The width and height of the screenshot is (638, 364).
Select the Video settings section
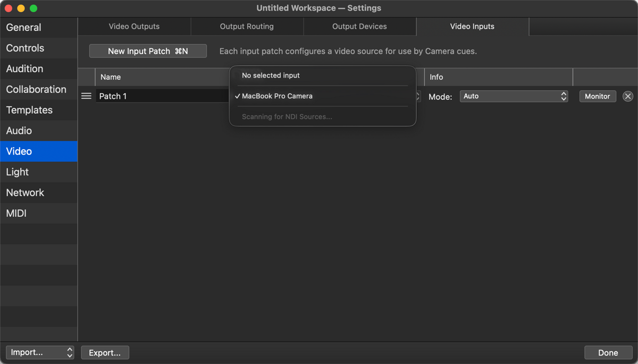coord(39,151)
